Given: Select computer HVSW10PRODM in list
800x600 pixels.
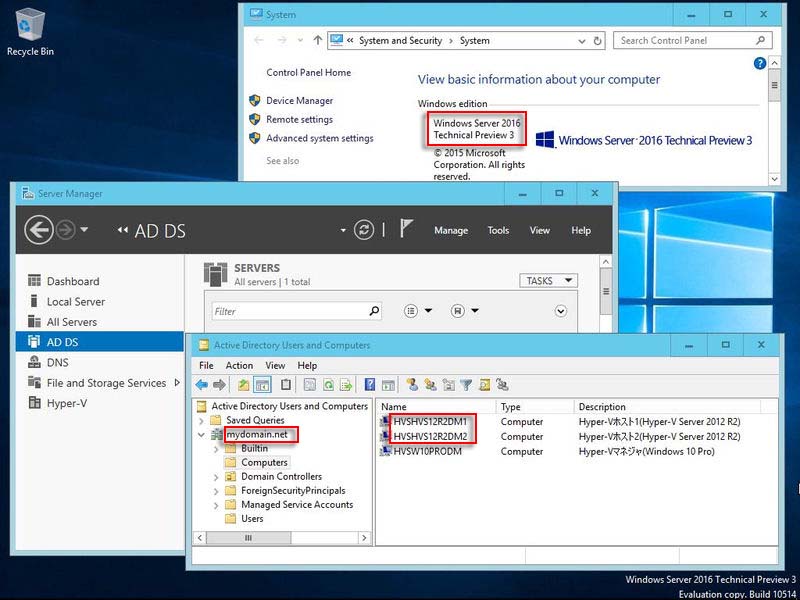Looking at the screenshot, I should 428,452.
